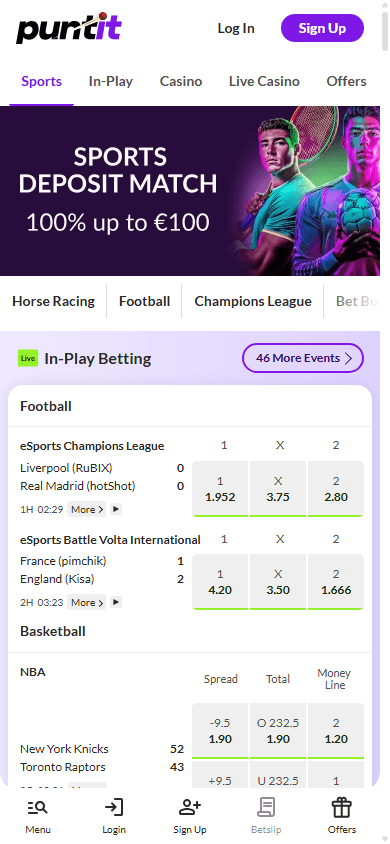This screenshot has width=390, height=844.
Task: Open 46 More Events list
Action: pos(303,358)
